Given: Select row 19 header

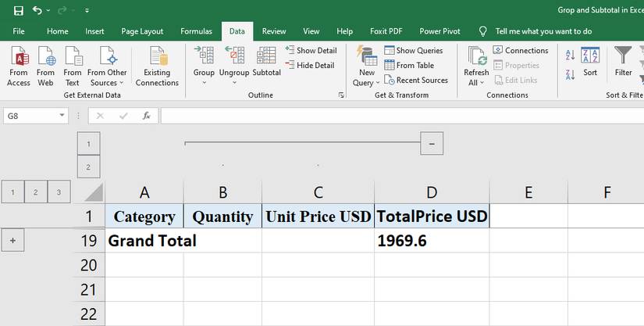Looking at the screenshot, I should click(89, 240).
